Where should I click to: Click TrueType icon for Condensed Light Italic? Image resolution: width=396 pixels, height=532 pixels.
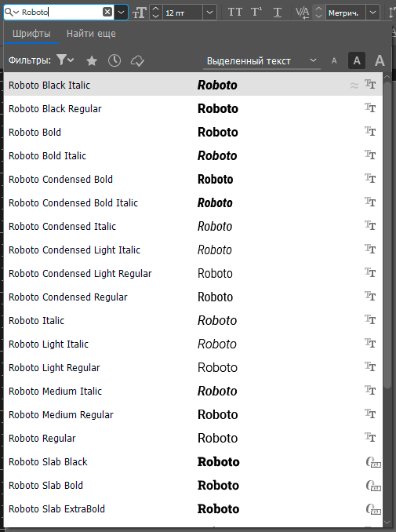pyautogui.click(x=370, y=249)
